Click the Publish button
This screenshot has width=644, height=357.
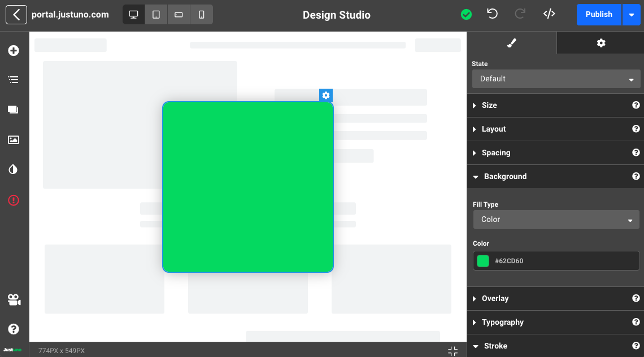pyautogui.click(x=599, y=15)
